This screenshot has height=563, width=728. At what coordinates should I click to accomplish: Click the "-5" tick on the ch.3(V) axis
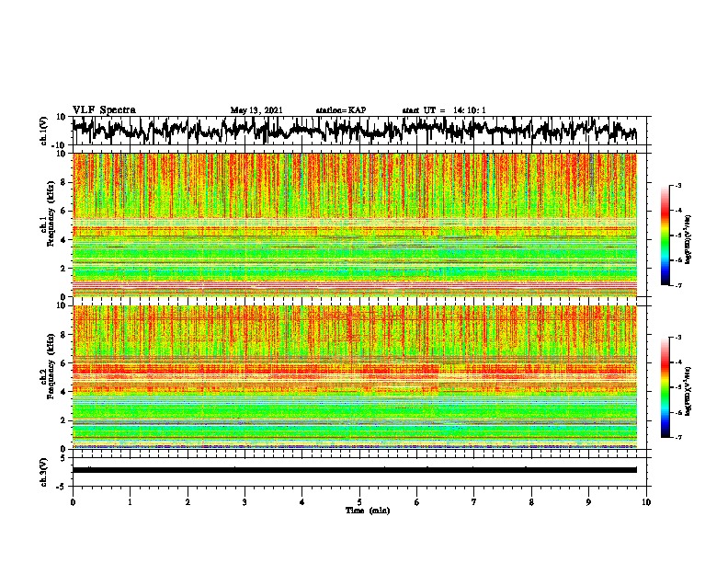pyautogui.click(x=63, y=487)
